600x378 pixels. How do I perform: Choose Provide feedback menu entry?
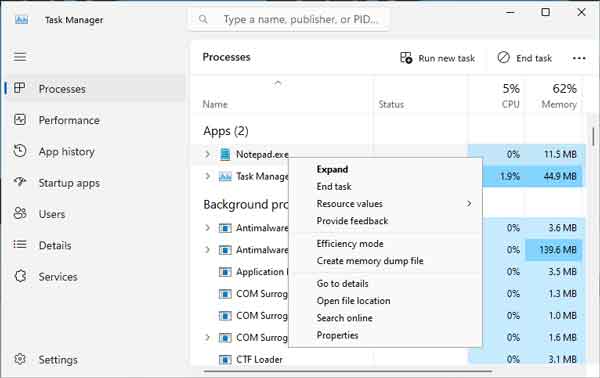(352, 221)
